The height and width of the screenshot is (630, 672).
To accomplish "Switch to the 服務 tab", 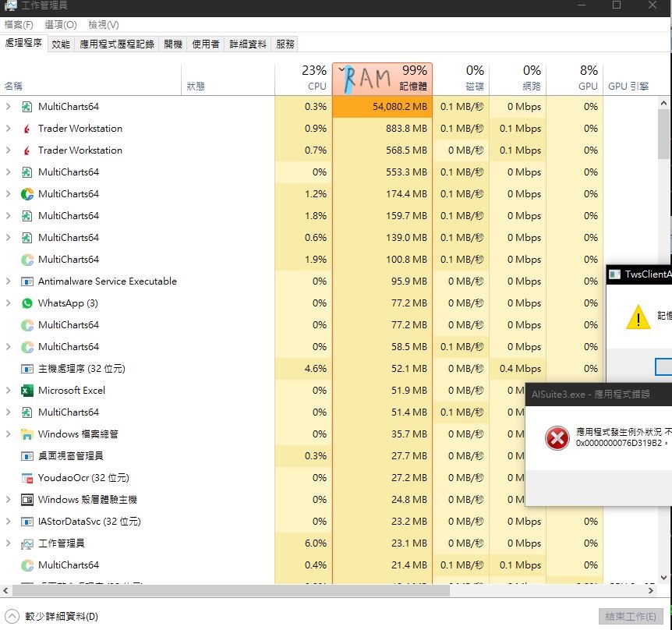I will [285, 44].
